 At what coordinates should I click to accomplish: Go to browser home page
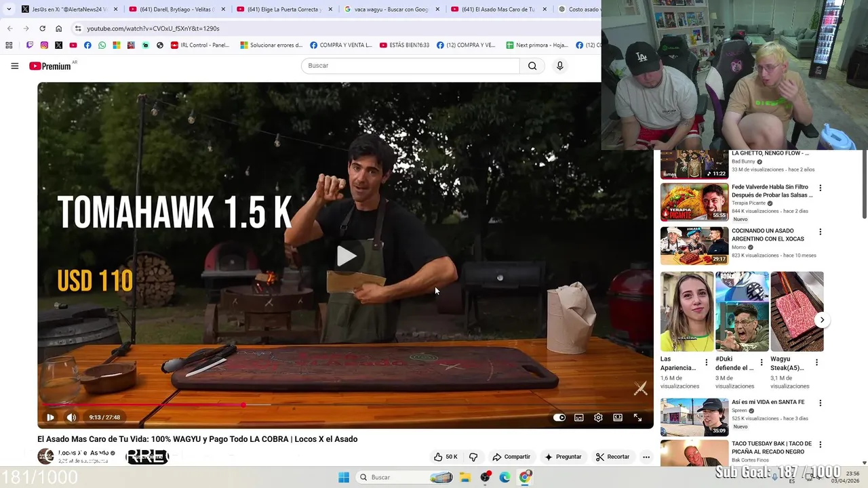tap(58, 28)
